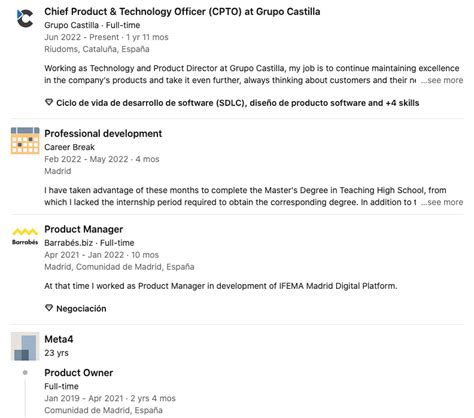Click the Meta4 company logo placeholder
This screenshot has height=418, width=474.
tap(25, 346)
